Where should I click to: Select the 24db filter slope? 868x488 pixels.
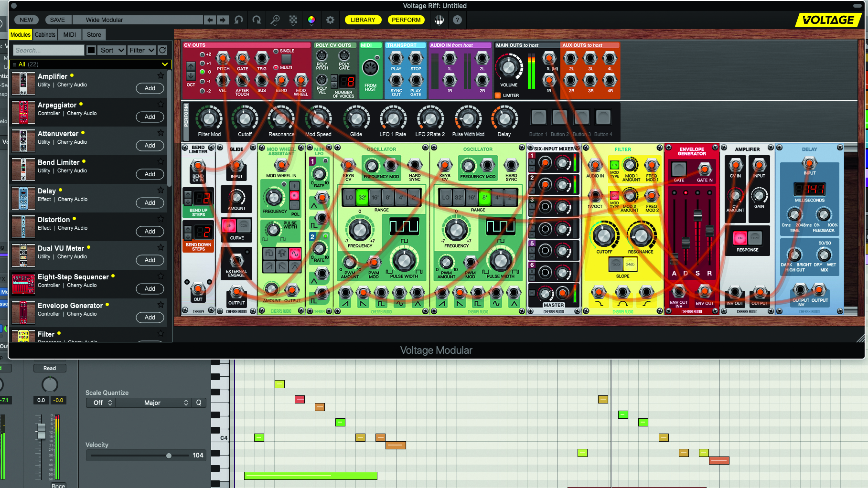(x=630, y=264)
